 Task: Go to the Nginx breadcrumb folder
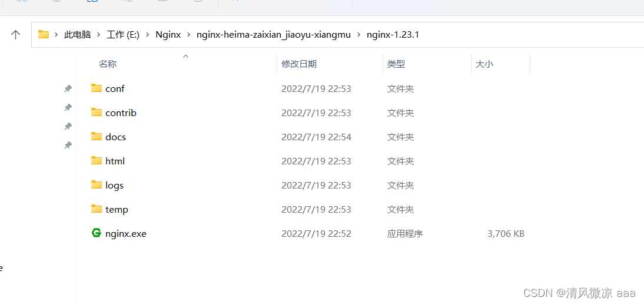168,35
